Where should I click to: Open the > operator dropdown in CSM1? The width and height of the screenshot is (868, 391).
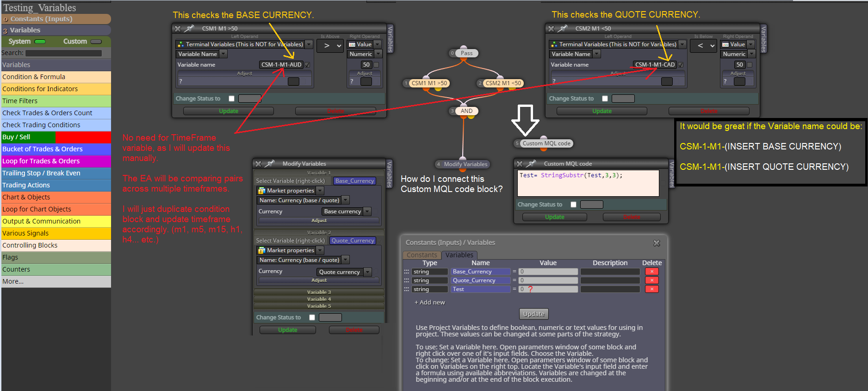point(330,45)
